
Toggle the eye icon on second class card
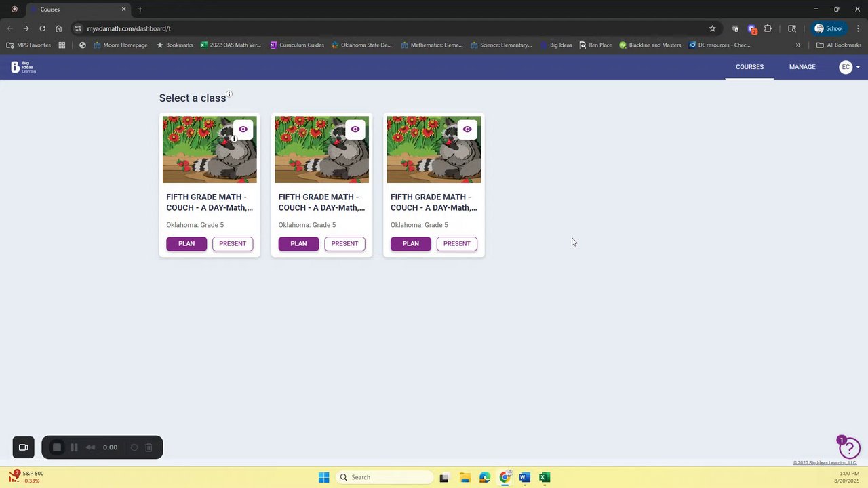click(355, 129)
